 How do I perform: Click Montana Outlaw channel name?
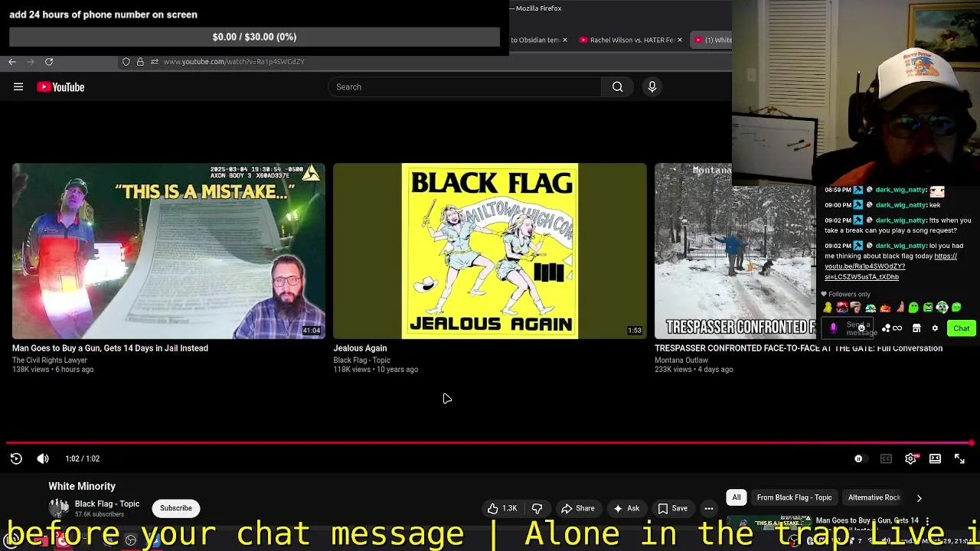681,360
